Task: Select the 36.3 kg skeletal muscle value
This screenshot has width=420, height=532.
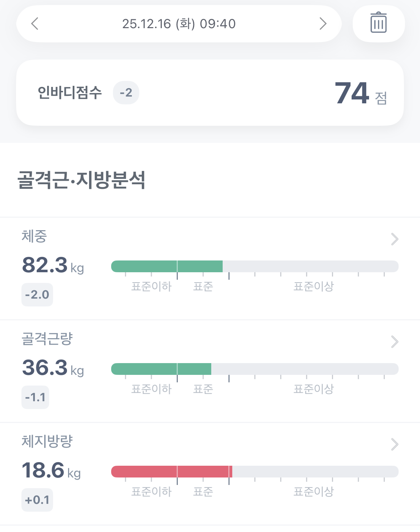Action: click(x=53, y=368)
